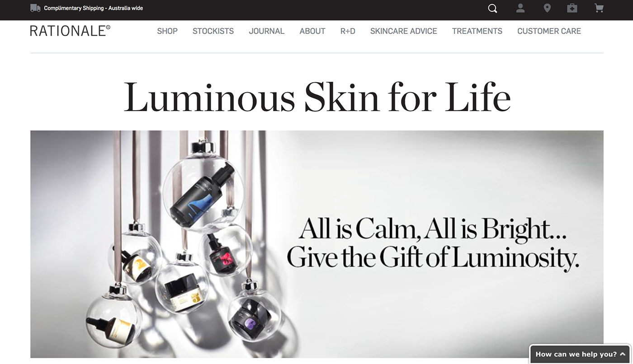The height and width of the screenshot is (364, 633).
Task: Select CUSTOMER CARE in navigation
Action: 549,31
